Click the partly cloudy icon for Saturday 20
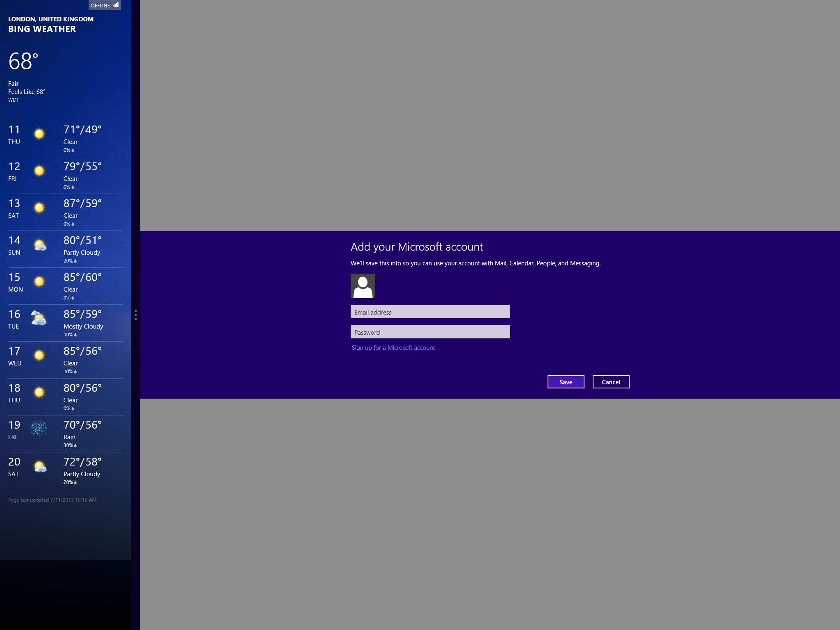The width and height of the screenshot is (840, 630). click(39, 467)
